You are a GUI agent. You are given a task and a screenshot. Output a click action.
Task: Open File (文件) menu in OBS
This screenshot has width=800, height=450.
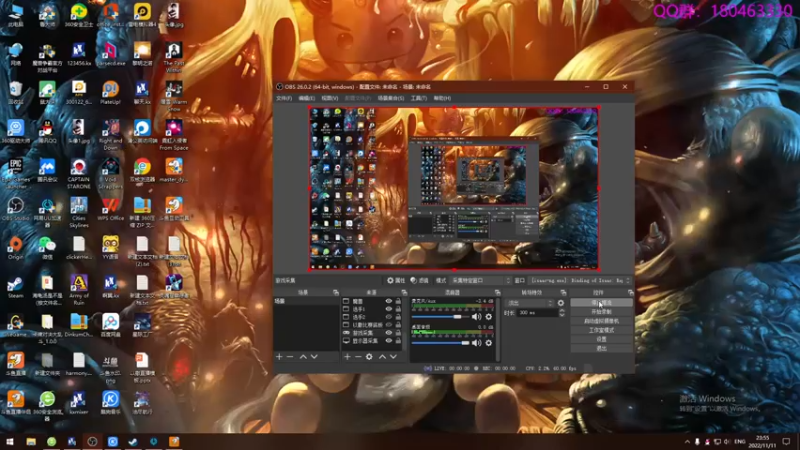tap(284, 98)
